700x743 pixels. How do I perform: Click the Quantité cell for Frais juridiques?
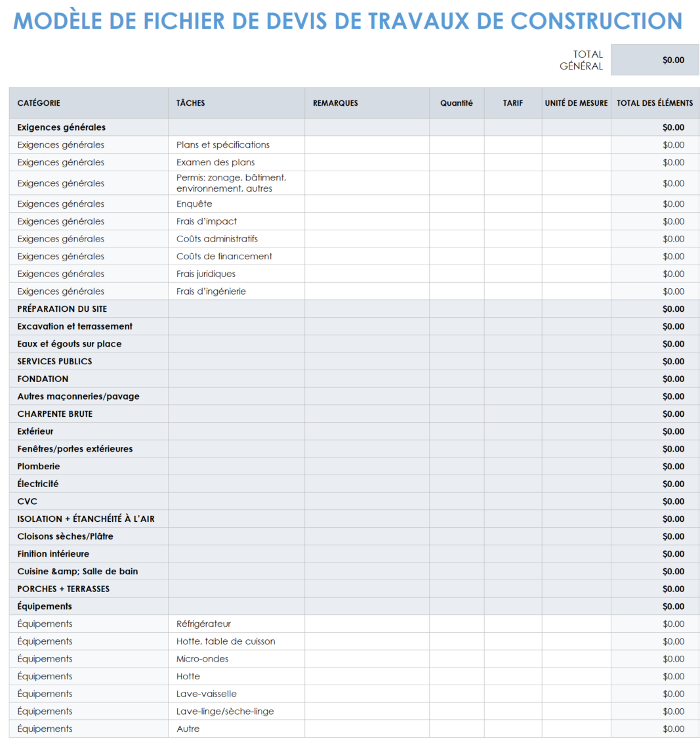(457, 274)
